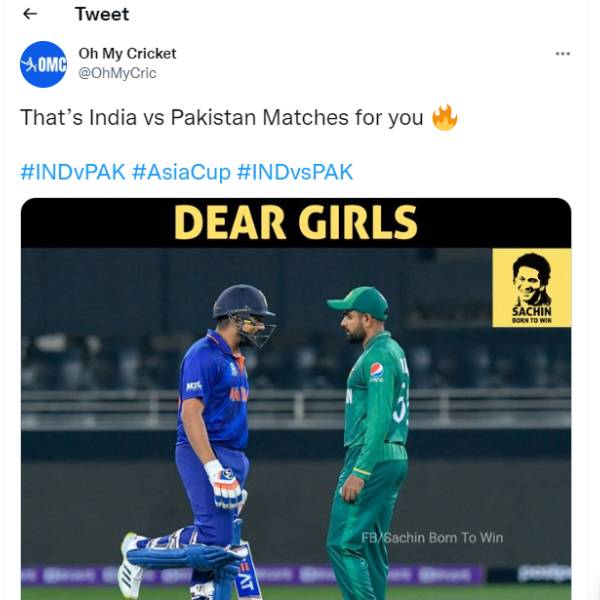Click the Tweet page heading
Screen dimensions: 600x600
coord(102,14)
